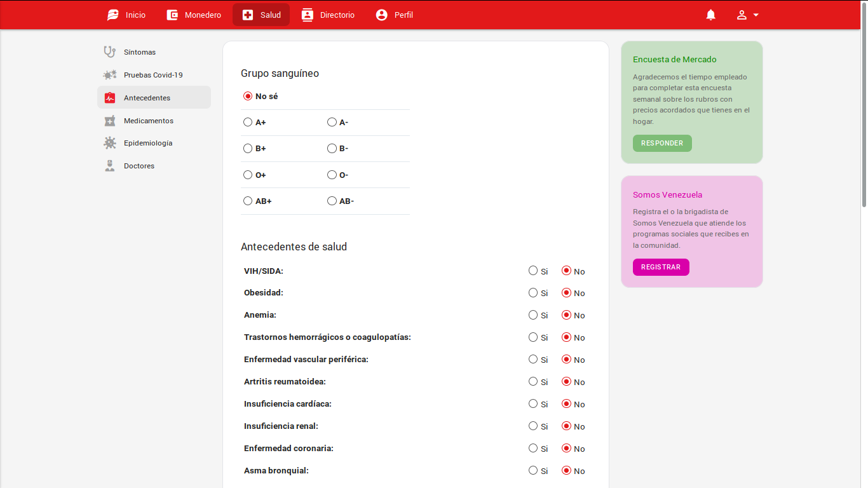Screen dimensions: 868x488
Task: Open the Síntomas stethoscope icon
Action: [x=110, y=52]
